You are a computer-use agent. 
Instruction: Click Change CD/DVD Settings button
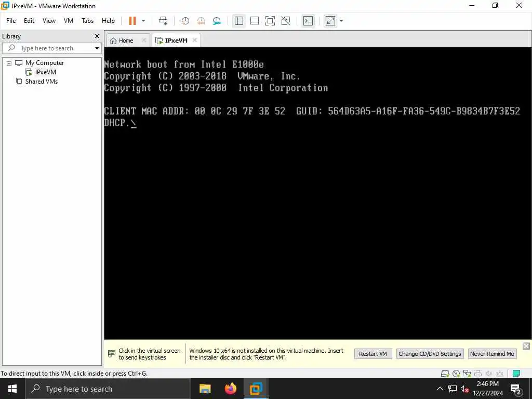click(x=430, y=354)
